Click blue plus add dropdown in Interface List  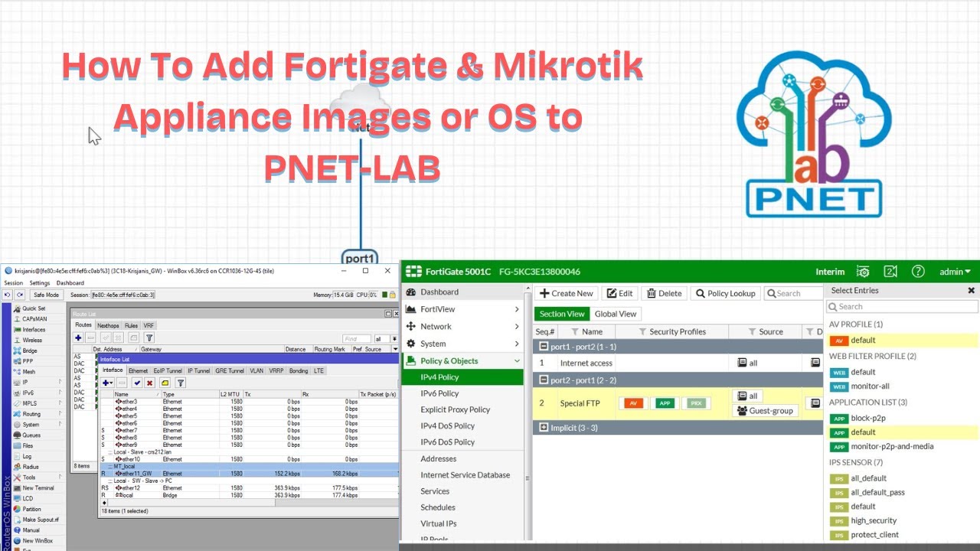pos(108,383)
